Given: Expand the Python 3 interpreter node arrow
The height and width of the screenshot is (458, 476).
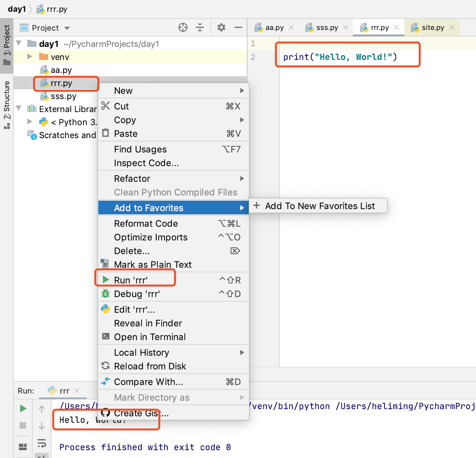Looking at the screenshot, I should click(x=30, y=122).
